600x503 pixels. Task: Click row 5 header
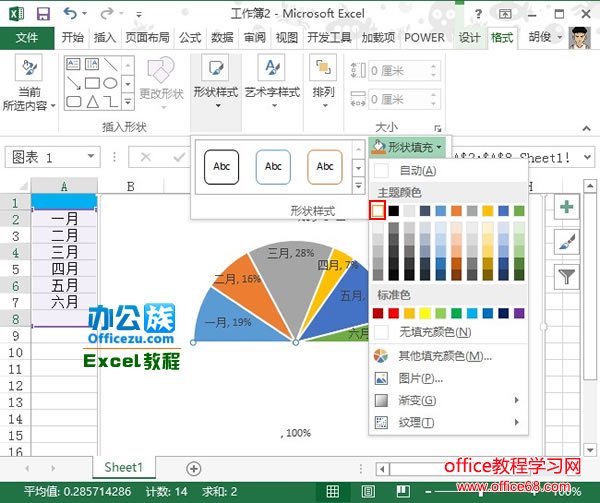15,269
